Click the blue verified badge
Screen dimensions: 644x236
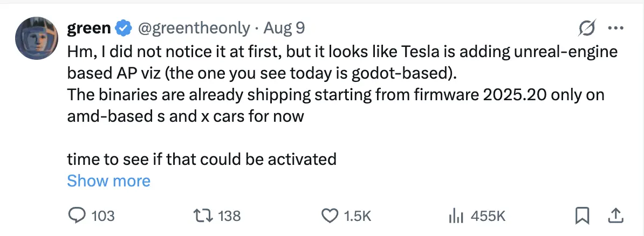tap(125, 28)
